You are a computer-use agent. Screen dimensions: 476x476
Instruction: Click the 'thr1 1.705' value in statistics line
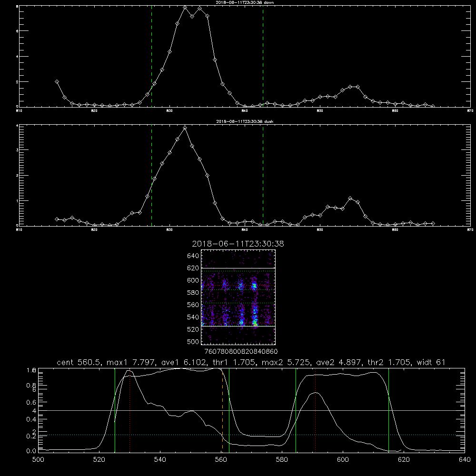(x=233, y=362)
